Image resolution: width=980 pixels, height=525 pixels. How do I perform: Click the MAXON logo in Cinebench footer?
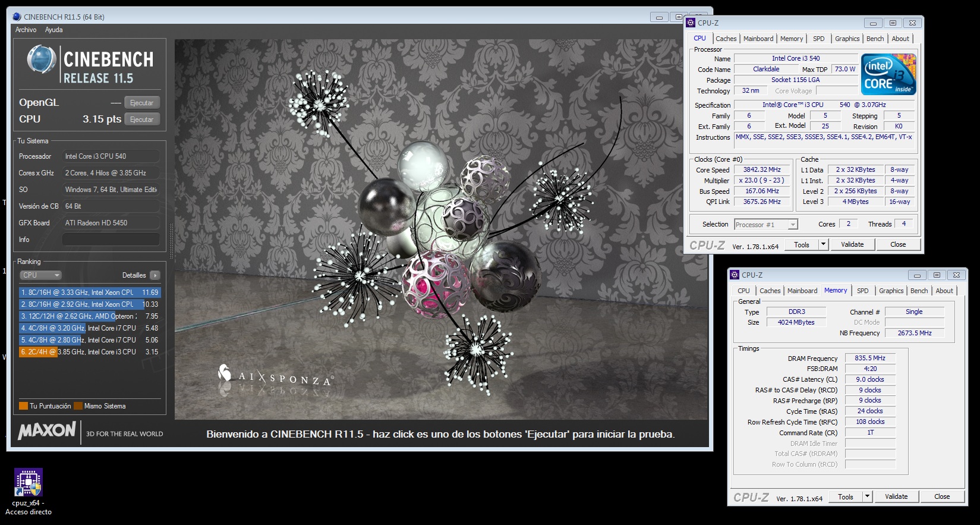coord(47,430)
